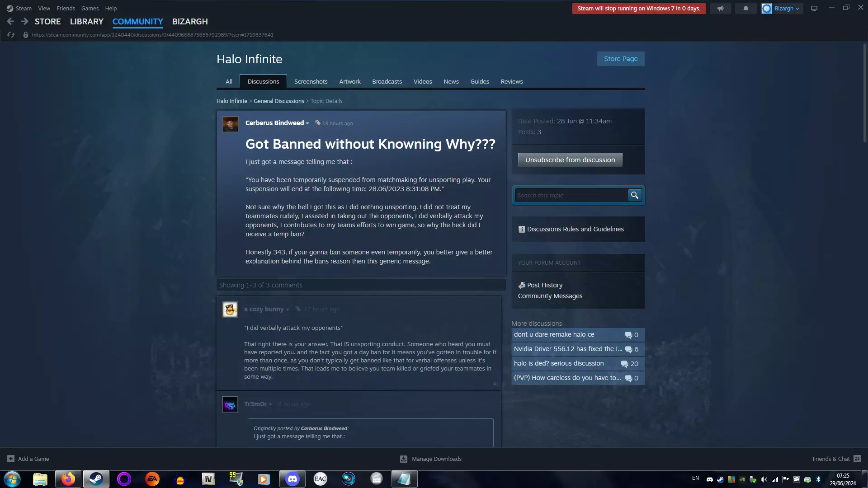The image size is (868, 488).
Task: Click the Manage Downloads icon
Action: (x=404, y=459)
